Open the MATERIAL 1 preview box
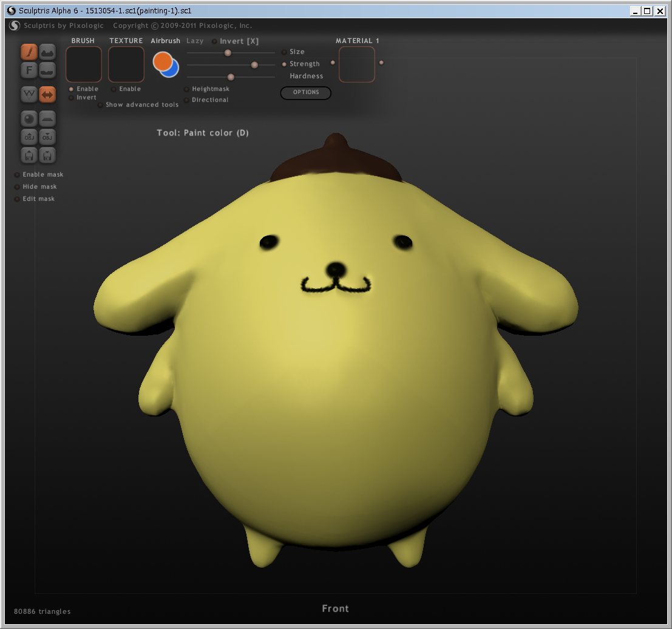Screen dimensions: 672x629 (356, 64)
